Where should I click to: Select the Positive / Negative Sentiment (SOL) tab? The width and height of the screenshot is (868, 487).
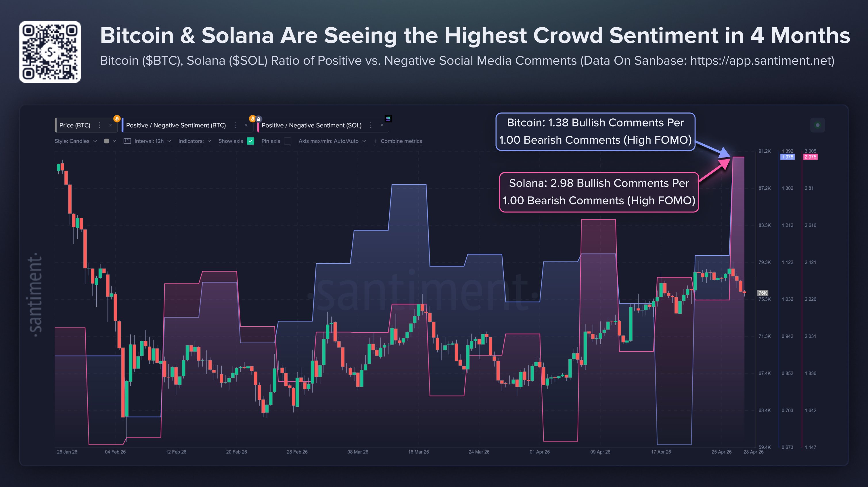coord(312,125)
